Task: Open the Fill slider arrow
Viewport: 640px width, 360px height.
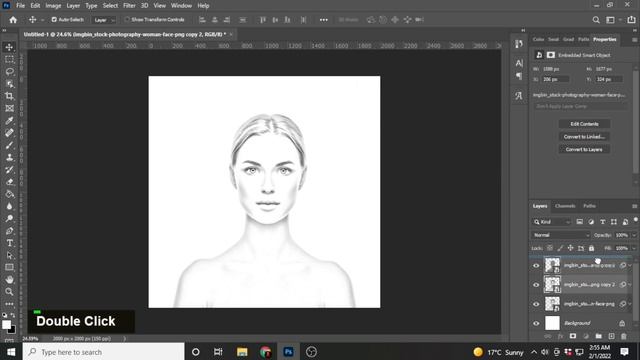Action: 634,248
